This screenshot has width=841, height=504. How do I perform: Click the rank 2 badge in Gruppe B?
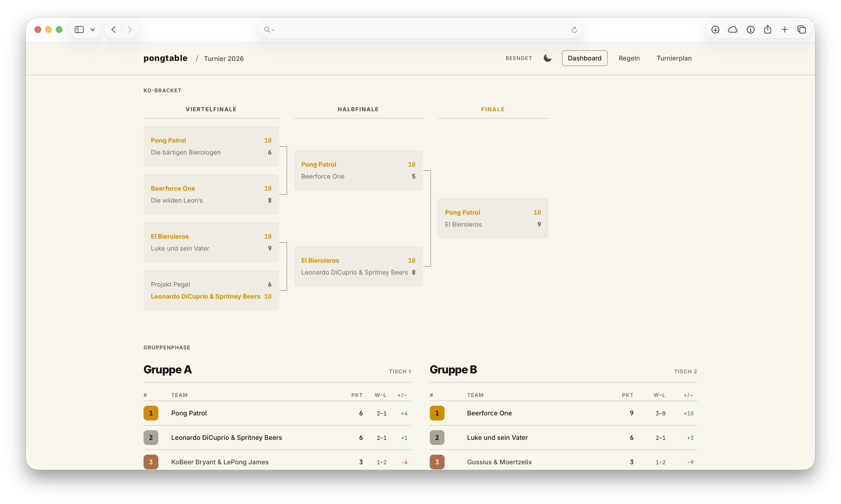coord(437,438)
